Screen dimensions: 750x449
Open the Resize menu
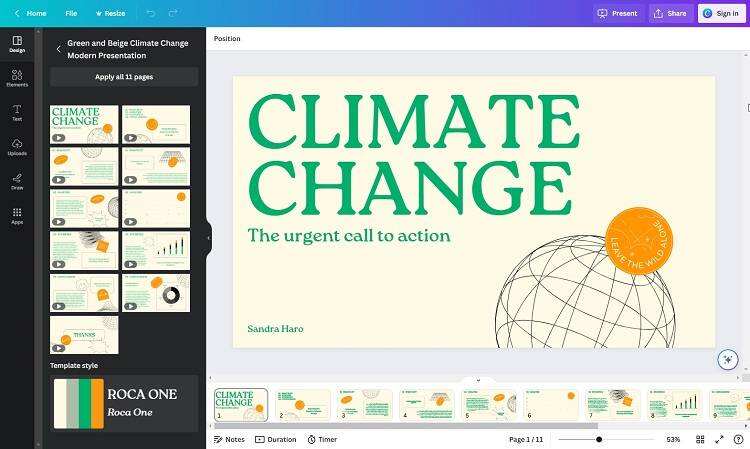tap(111, 13)
